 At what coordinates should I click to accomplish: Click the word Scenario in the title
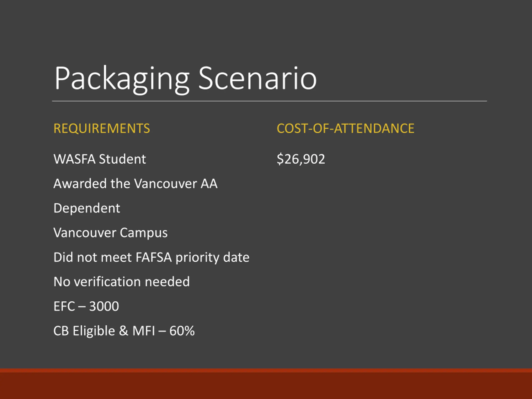tap(257, 79)
